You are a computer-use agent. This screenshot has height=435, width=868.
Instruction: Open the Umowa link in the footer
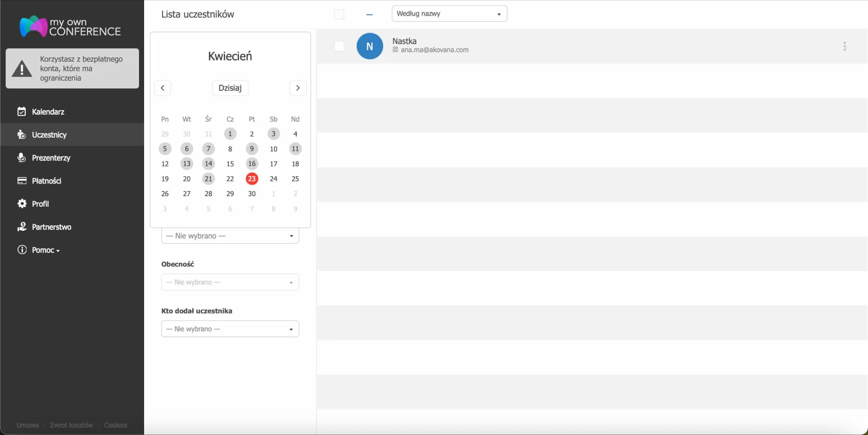(27, 425)
